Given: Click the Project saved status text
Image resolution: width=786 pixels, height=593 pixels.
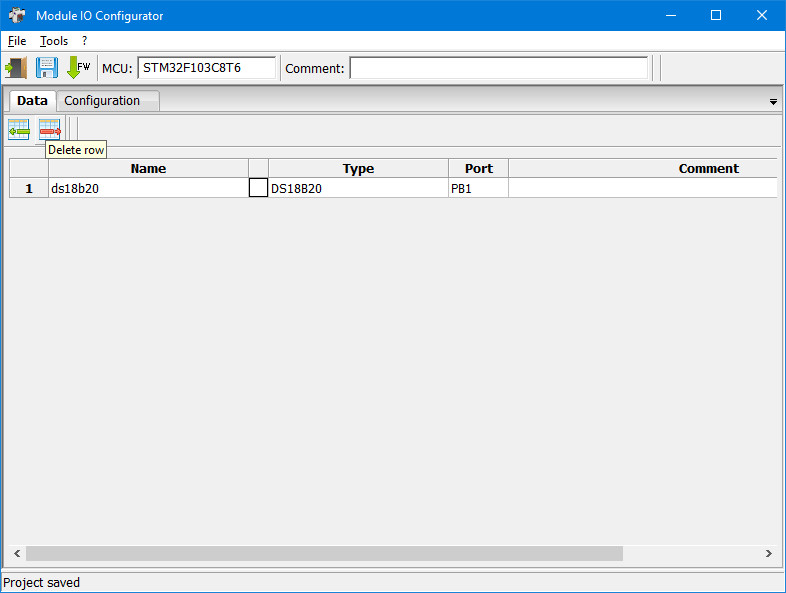Looking at the screenshot, I should click(42, 582).
